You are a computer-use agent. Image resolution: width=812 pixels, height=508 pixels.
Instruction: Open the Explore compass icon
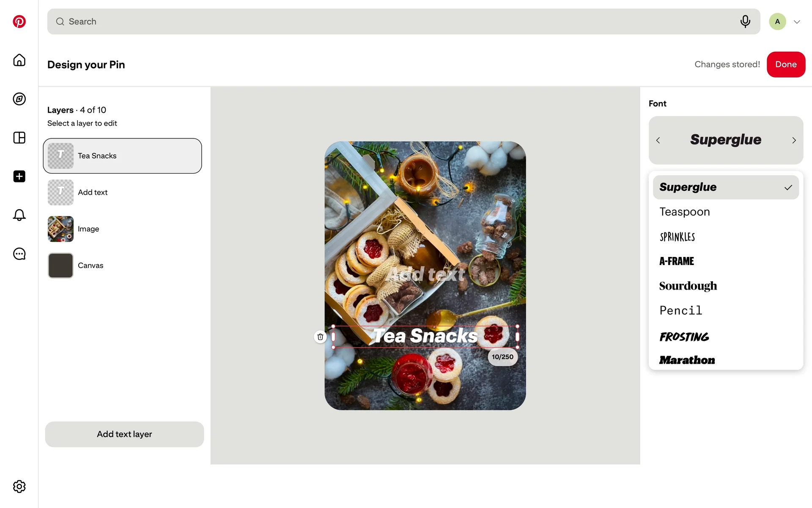tap(19, 99)
